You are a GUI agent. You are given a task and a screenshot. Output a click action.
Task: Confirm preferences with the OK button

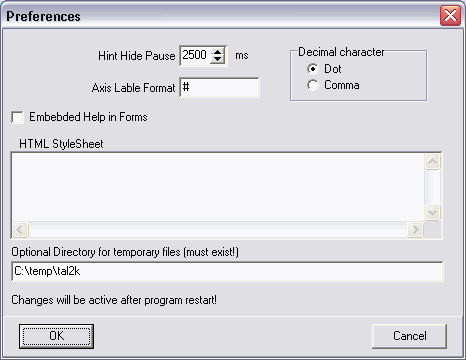point(56,336)
